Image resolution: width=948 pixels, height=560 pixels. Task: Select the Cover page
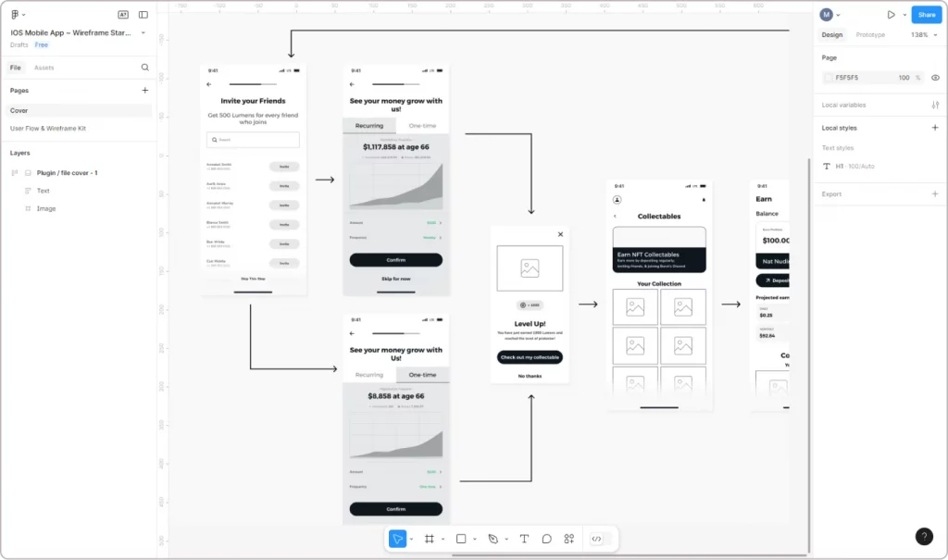pyautogui.click(x=79, y=111)
